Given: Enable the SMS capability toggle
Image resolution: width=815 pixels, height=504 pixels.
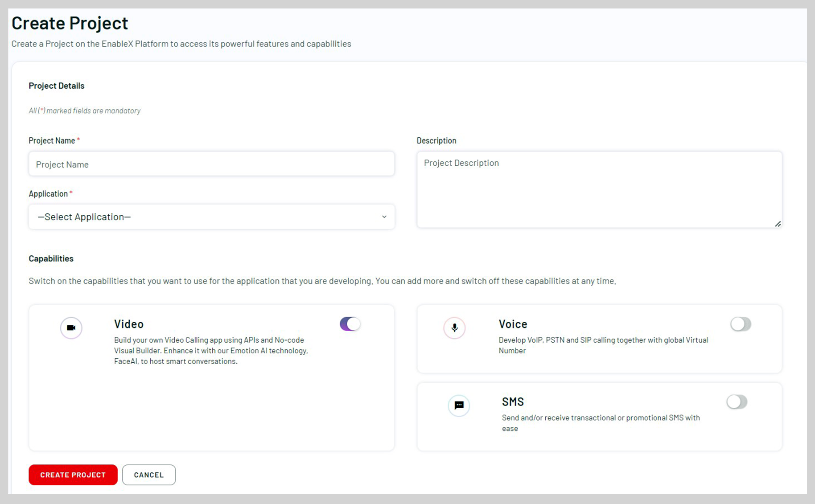Looking at the screenshot, I should click(737, 402).
